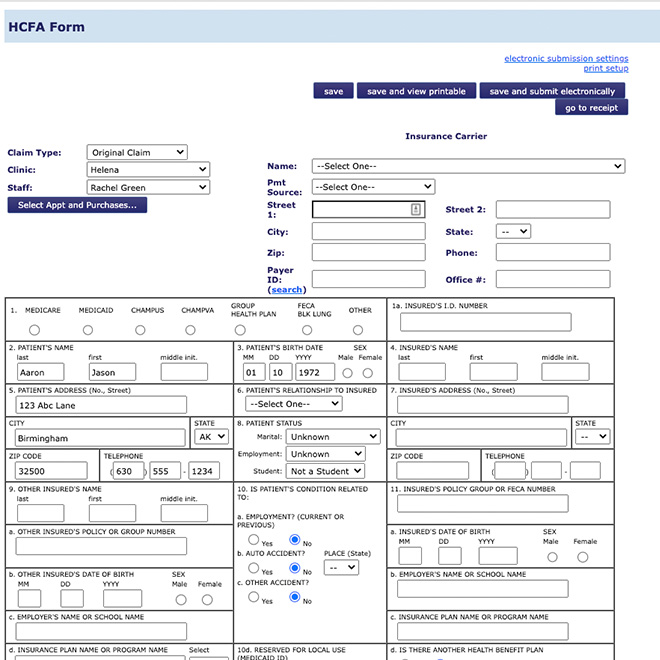This screenshot has height=660, width=660.
Task: Select the Other insurance type radio button
Action: 358,330
